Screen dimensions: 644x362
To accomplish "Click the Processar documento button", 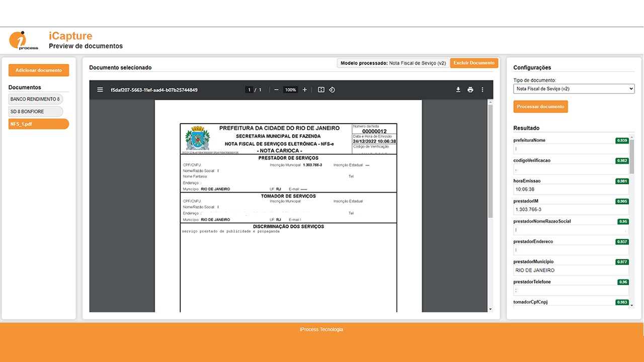I will pos(541,107).
